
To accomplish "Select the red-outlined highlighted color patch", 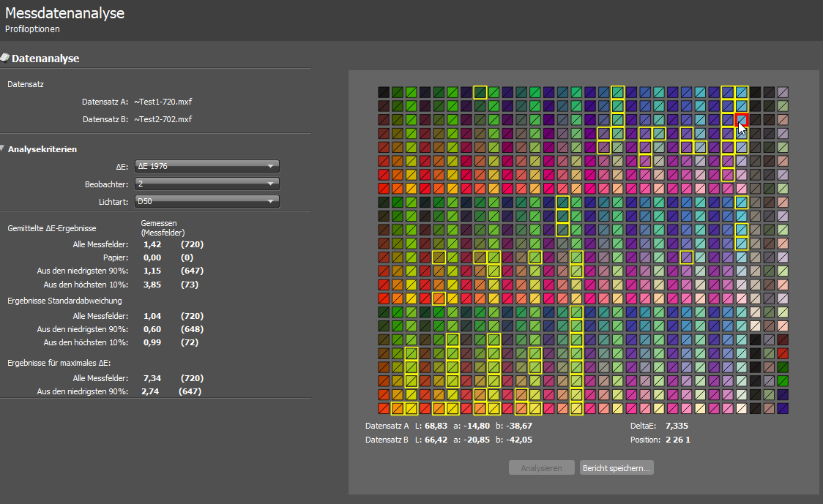I will pyautogui.click(x=742, y=119).
